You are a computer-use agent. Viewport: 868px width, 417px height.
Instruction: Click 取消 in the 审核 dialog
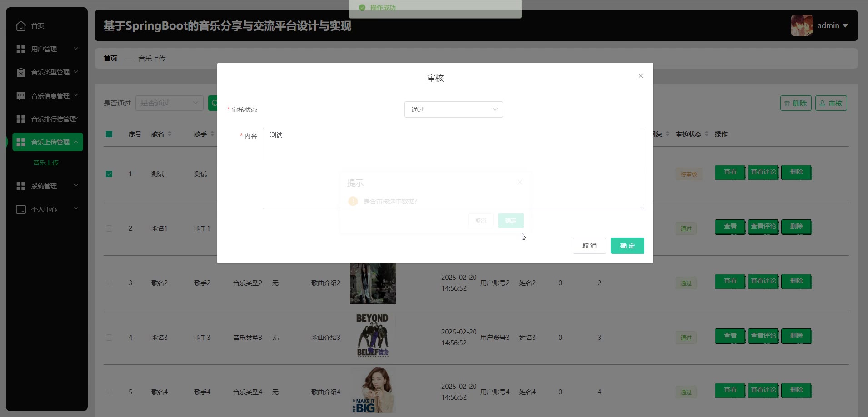[x=589, y=246]
